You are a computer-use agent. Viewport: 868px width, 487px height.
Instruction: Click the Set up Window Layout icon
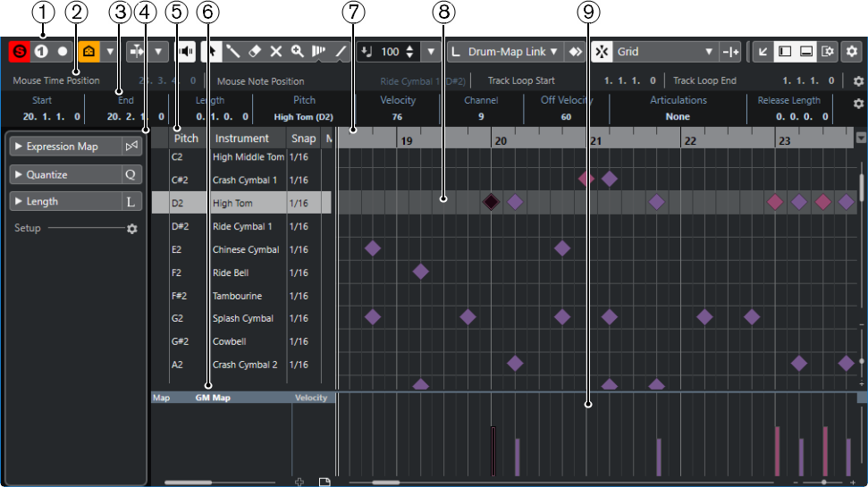[x=828, y=52]
